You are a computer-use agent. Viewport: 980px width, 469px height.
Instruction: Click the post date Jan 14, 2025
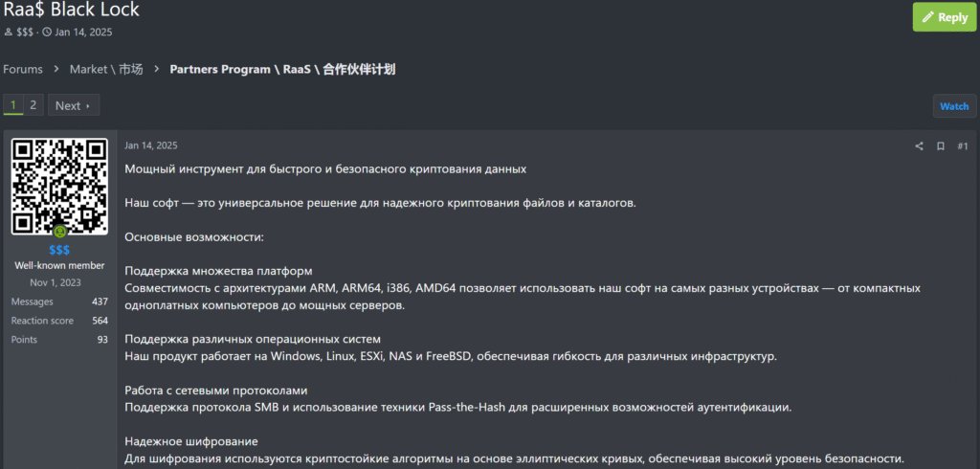[150, 145]
